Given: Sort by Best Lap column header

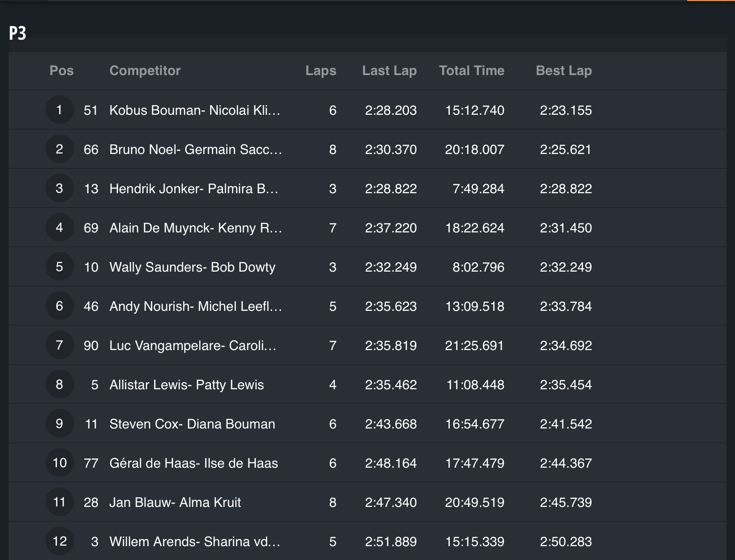Looking at the screenshot, I should [564, 71].
